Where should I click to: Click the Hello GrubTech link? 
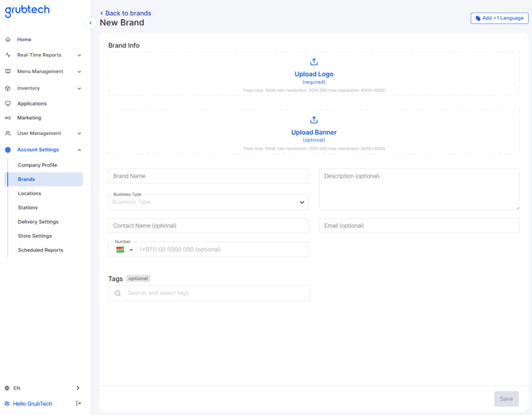pyautogui.click(x=33, y=404)
